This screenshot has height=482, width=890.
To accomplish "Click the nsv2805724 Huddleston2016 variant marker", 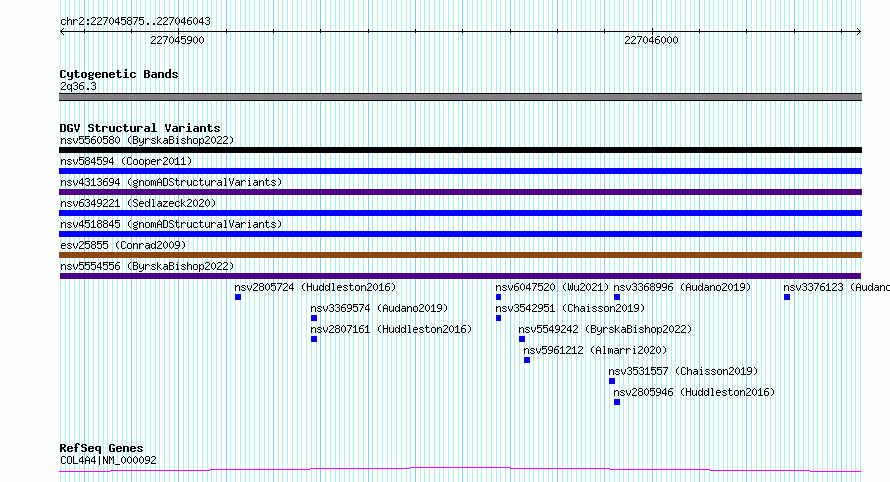I will pyautogui.click(x=238, y=297).
